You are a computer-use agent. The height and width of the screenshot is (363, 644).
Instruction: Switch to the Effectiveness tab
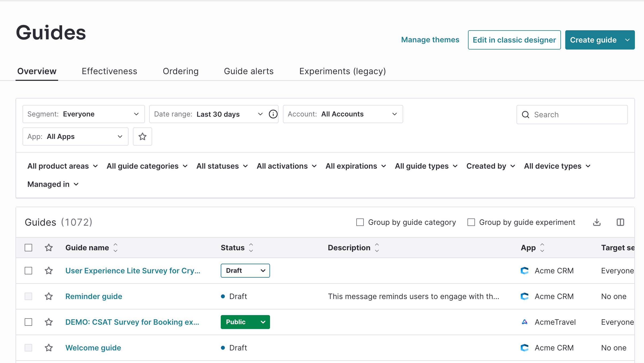(x=109, y=71)
